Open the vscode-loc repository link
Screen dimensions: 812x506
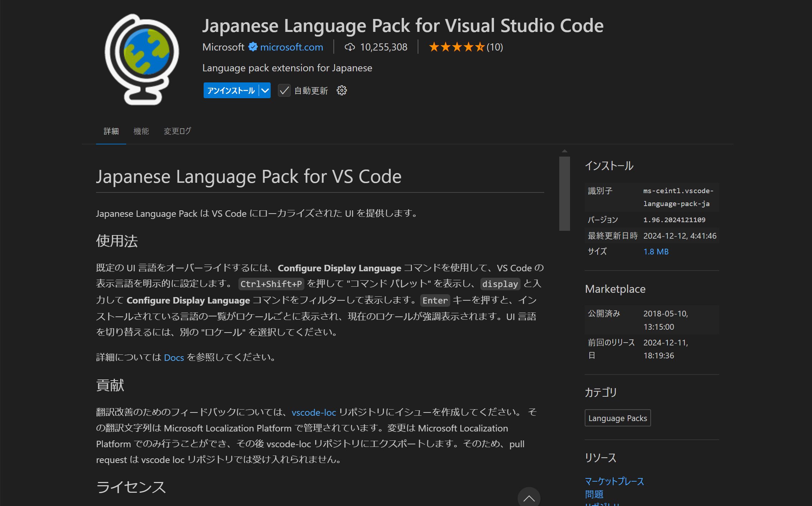point(314,412)
